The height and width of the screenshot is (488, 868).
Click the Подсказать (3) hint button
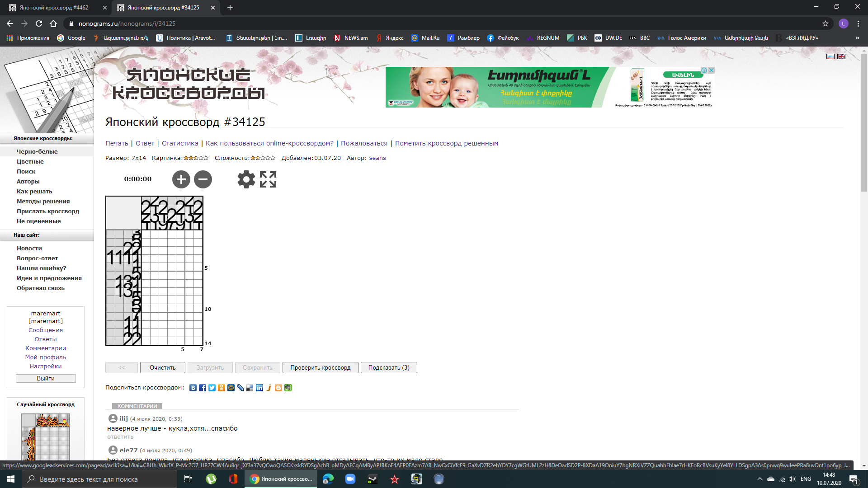coord(389,368)
